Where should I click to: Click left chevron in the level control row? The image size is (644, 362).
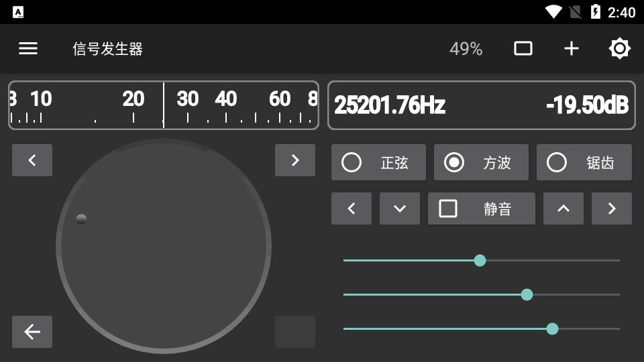point(352,208)
